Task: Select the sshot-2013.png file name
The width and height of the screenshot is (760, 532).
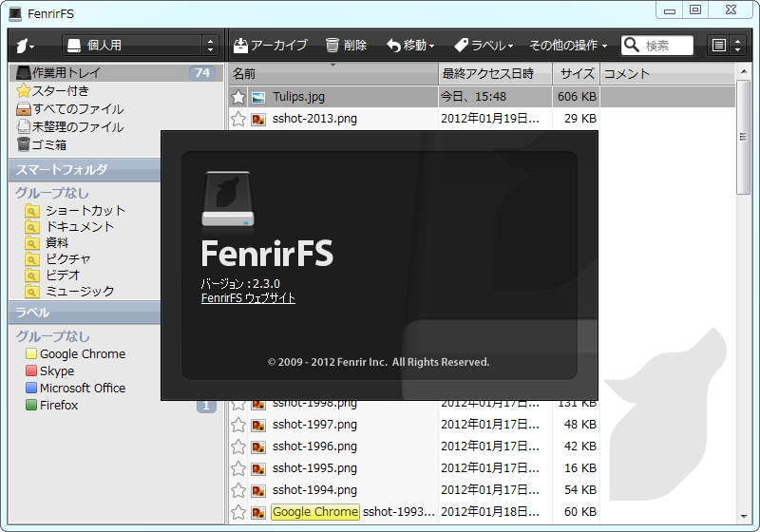Action: point(314,119)
